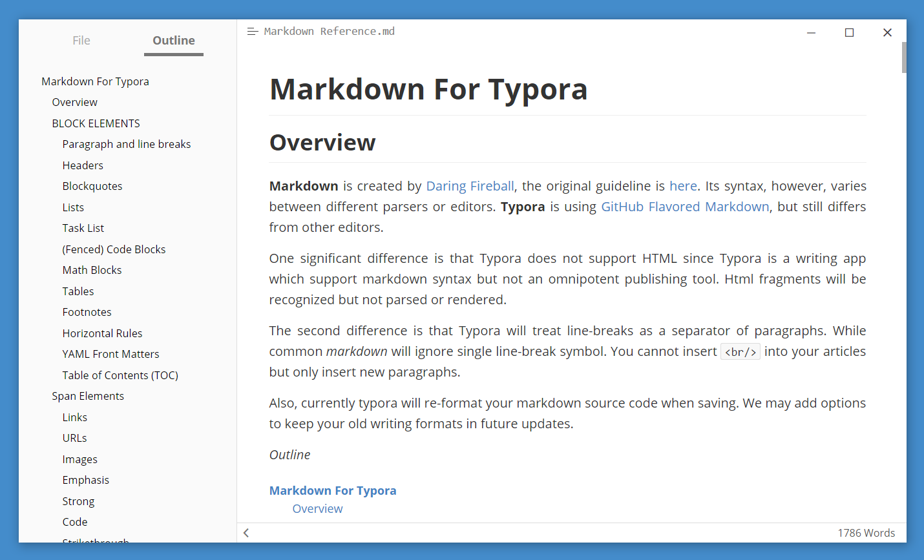Click "Overview" link inside the document
The width and height of the screenshot is (924, 560).
317,508
